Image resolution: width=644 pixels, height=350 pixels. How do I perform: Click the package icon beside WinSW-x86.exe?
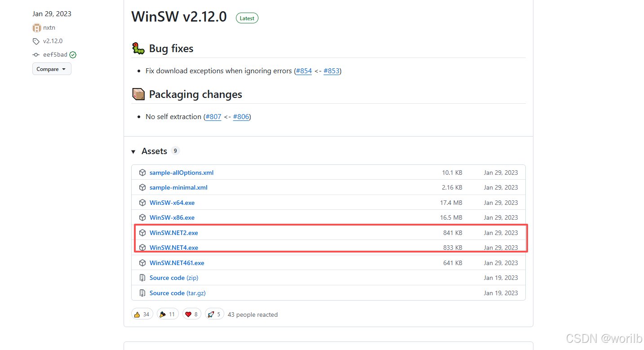[x=142, y=217]
